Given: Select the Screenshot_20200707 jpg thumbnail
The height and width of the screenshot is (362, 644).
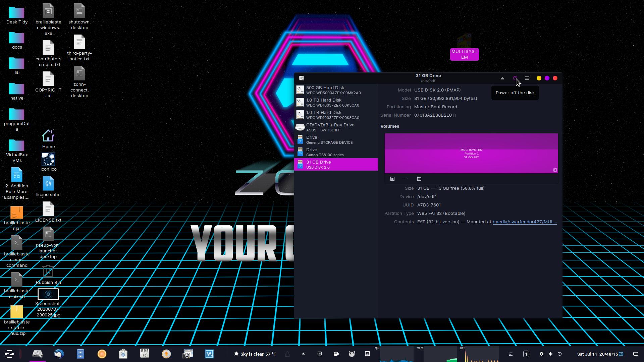Looking at the screenshot, I should 48,294.
